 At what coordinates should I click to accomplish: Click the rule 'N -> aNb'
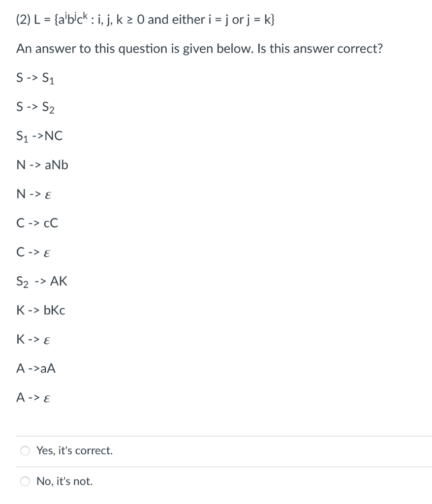pyautogui.click(x=42, y=165)
